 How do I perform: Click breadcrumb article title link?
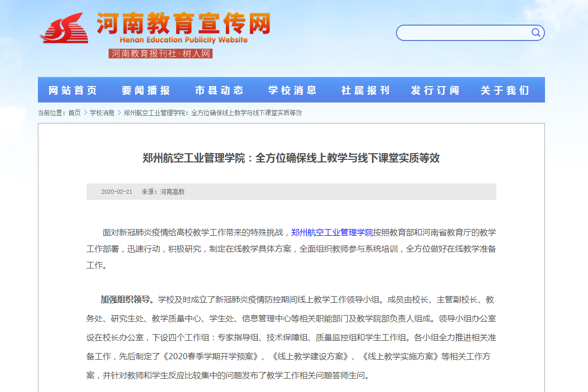213,113
